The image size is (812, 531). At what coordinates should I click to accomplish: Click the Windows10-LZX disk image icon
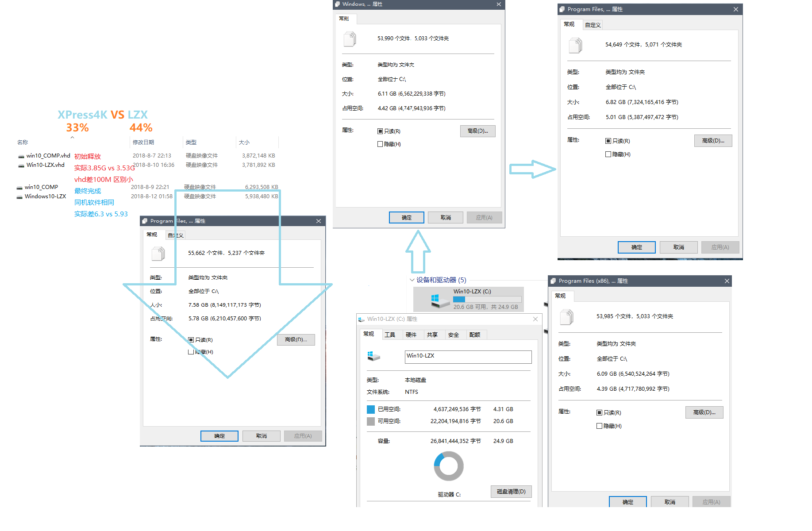click(x=19, y=197)
